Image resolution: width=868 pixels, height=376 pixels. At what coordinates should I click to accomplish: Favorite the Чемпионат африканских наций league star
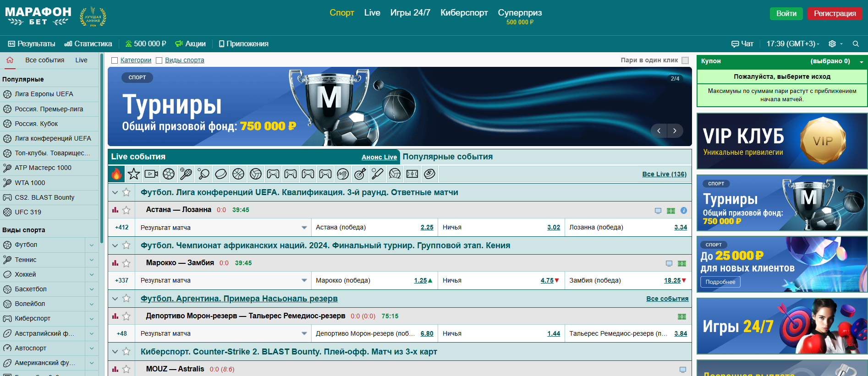126,245
